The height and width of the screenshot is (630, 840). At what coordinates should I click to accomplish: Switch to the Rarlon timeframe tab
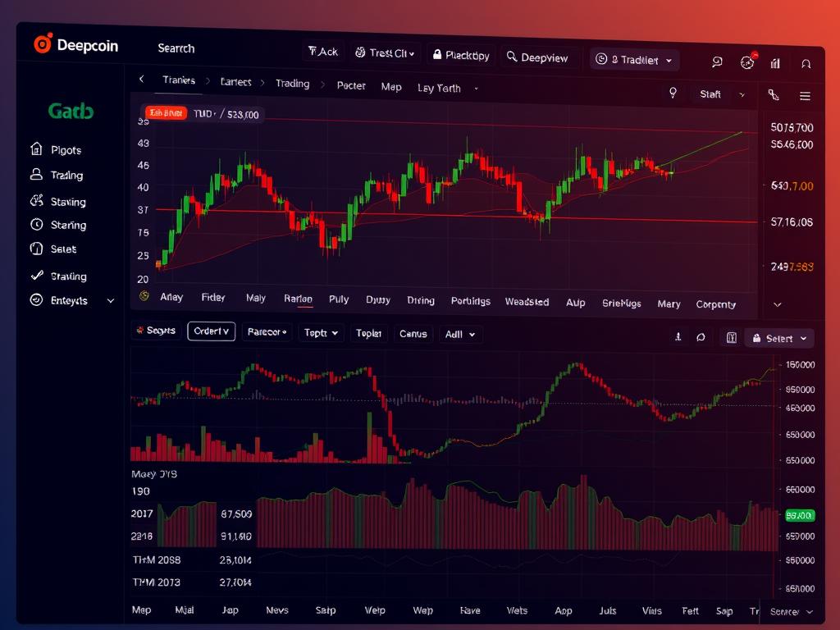pos(298,299)
